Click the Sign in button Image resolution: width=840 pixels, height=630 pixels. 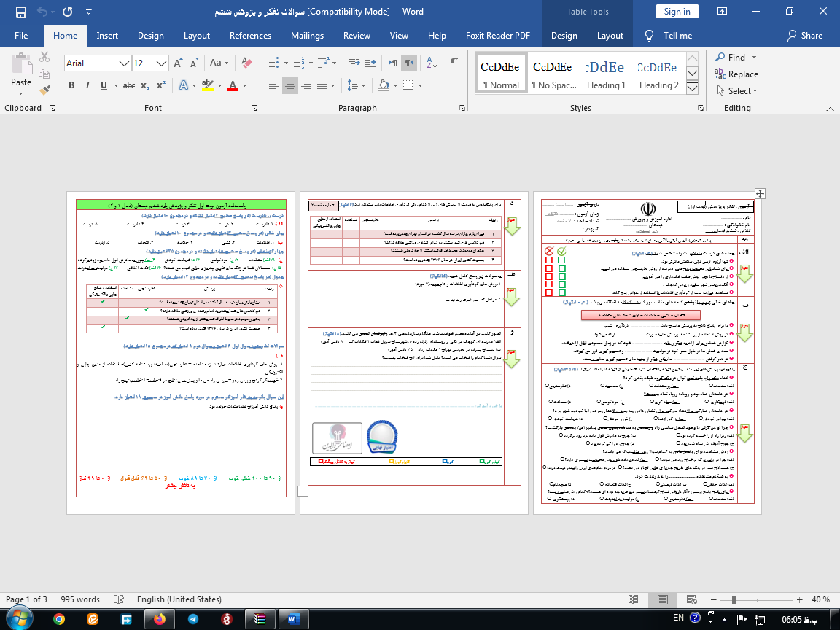tap(677, 12)
